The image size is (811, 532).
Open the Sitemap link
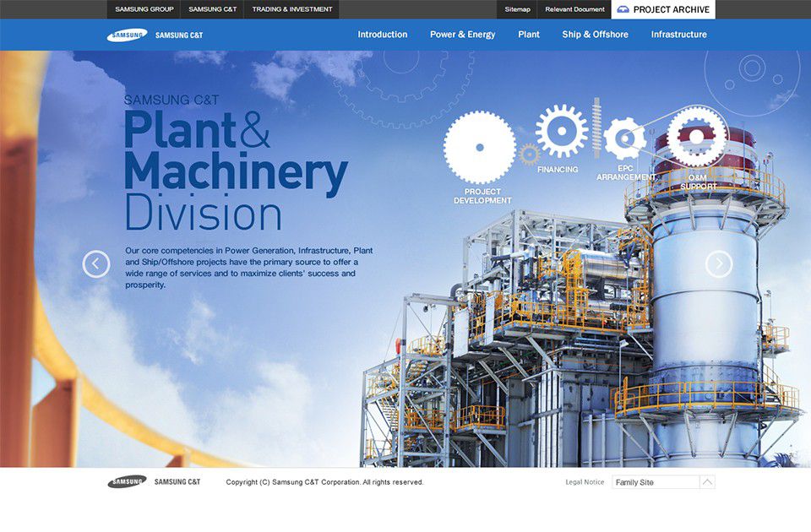point(517,9)
